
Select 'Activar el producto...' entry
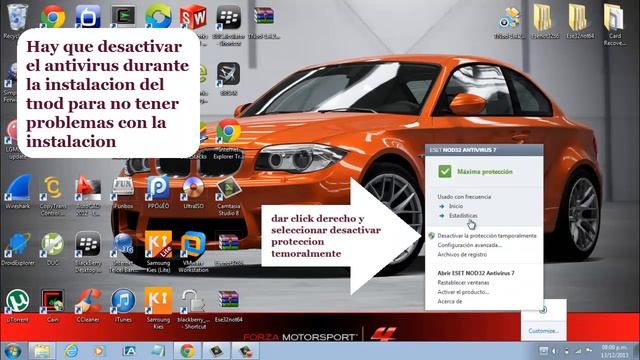pyautogui.click(x=463, y=292)
